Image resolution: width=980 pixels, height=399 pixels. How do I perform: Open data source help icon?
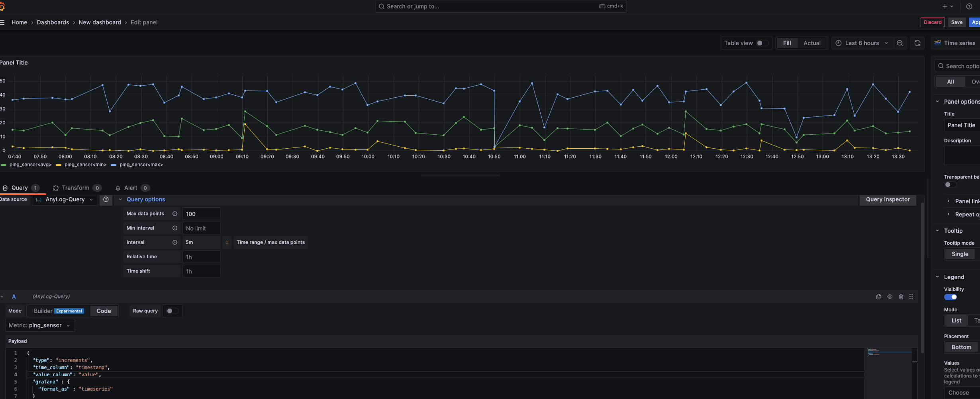point(106,199)
